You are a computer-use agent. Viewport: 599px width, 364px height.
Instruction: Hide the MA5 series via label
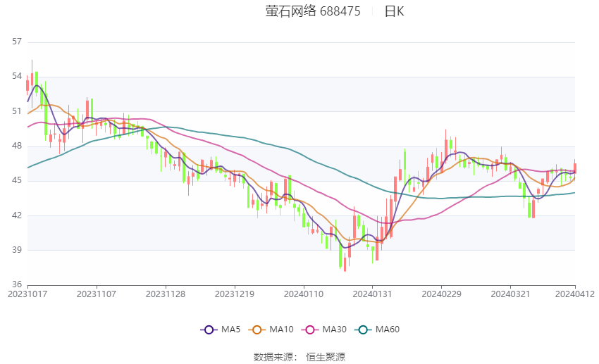pyautogui.click(x=230, y=330)
